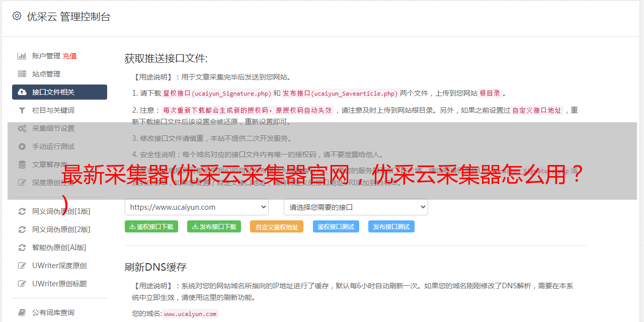Click the book icon beside 公有词库查询
Screen dimensions: 644x322
coord(22,312)
